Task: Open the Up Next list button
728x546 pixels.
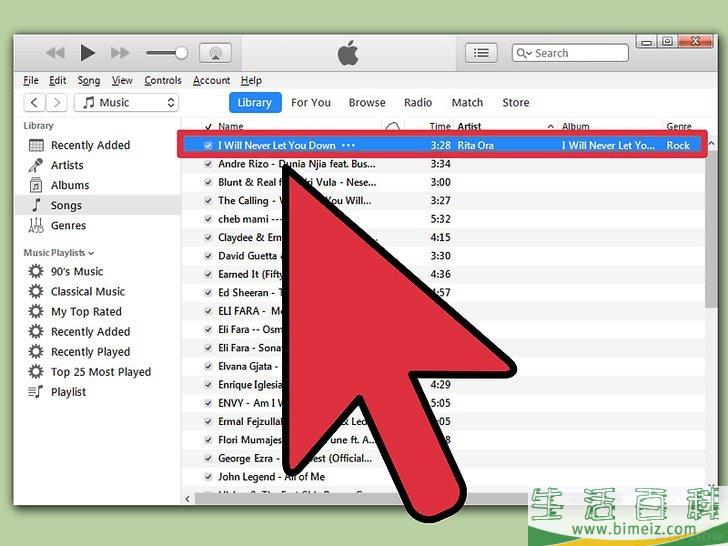Action: point(481,53)
